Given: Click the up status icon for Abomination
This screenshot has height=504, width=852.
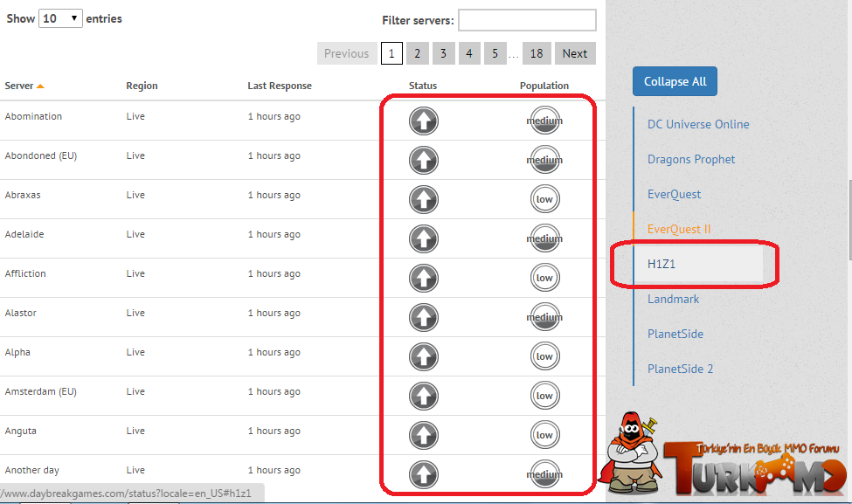Looking at the screenshot, I should [423, 121].
